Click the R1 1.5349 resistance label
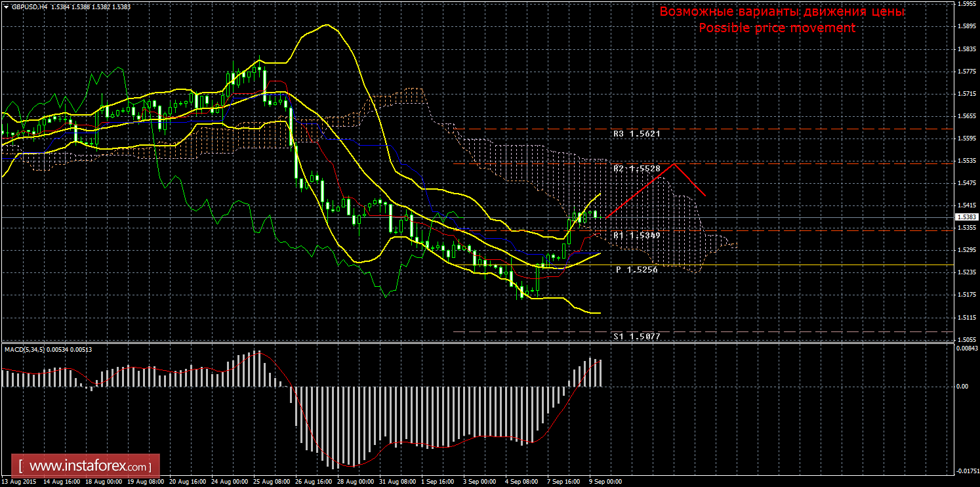980x487 pixels. click(x=636, y=235)
